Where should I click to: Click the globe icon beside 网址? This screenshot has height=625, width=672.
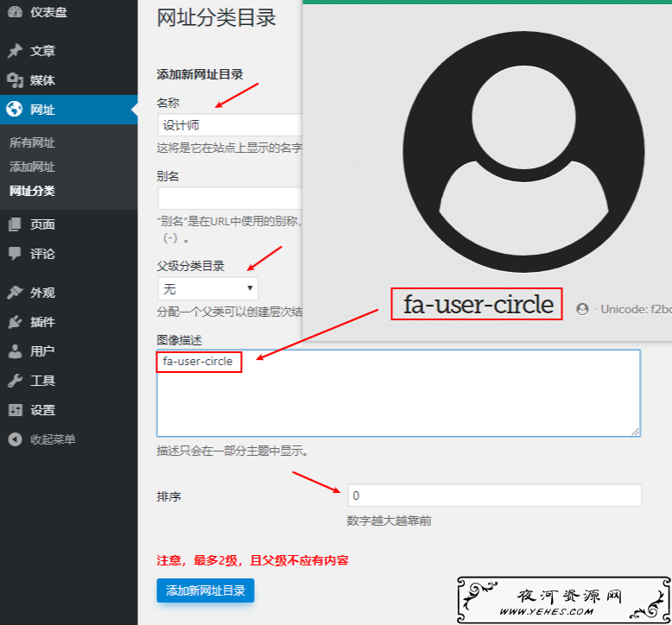(14, 109)
